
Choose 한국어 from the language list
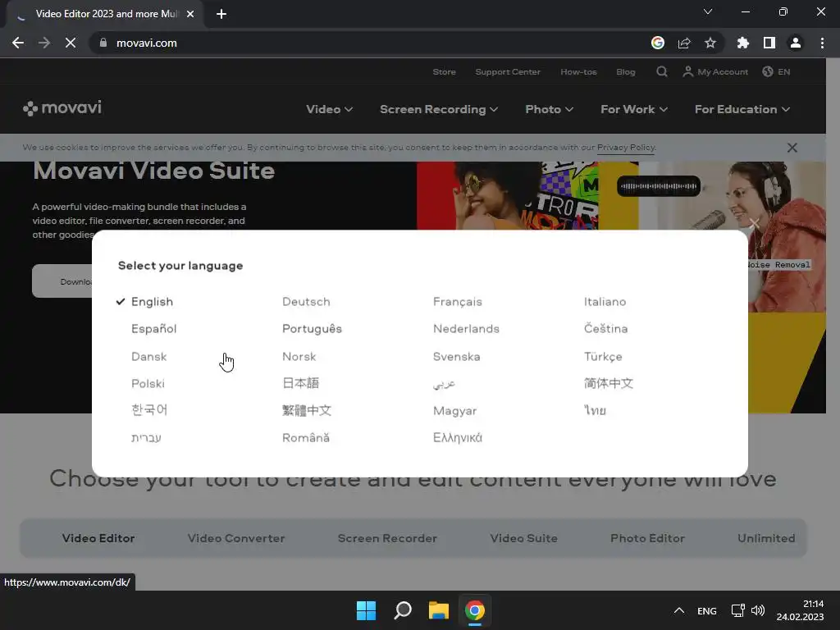tap(149, 410)
